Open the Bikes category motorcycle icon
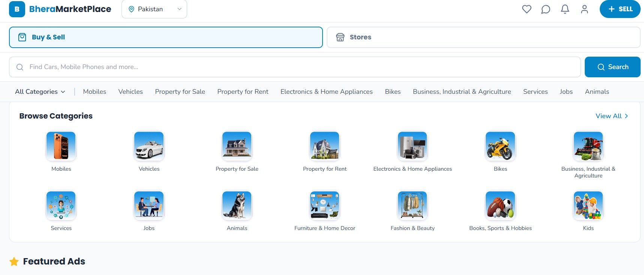 [500, 146]
